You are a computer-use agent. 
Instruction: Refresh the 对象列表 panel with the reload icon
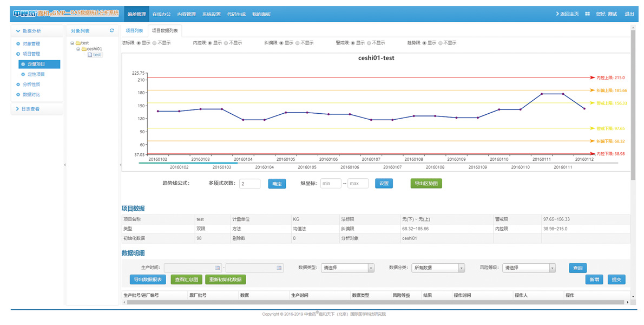pos(112,31)
